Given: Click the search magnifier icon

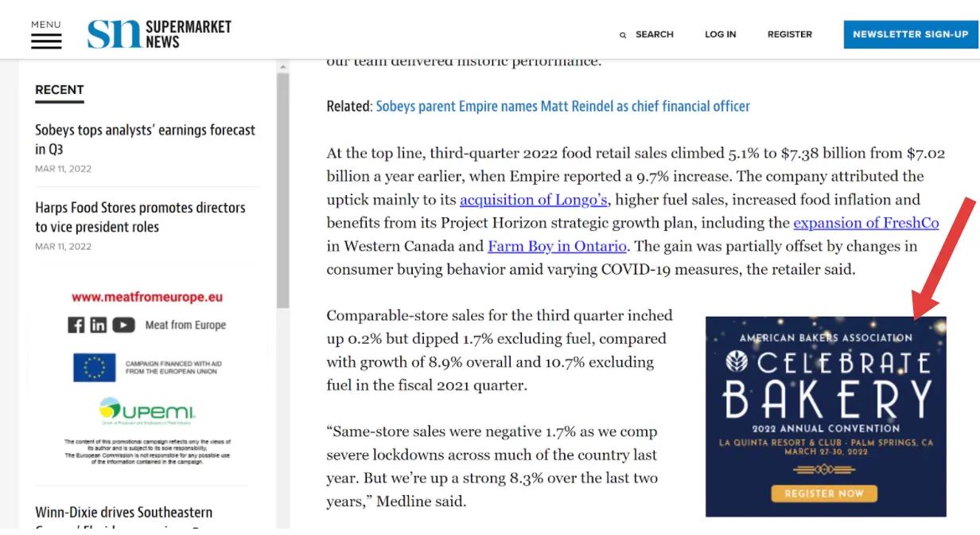Looking at the screenshot, I should tap(623, 35).
